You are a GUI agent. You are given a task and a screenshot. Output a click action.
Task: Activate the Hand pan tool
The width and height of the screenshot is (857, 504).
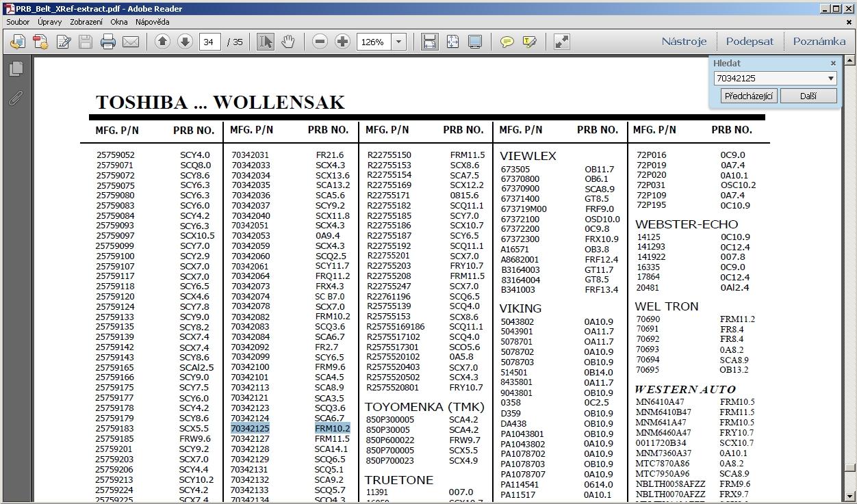(288, 42)
